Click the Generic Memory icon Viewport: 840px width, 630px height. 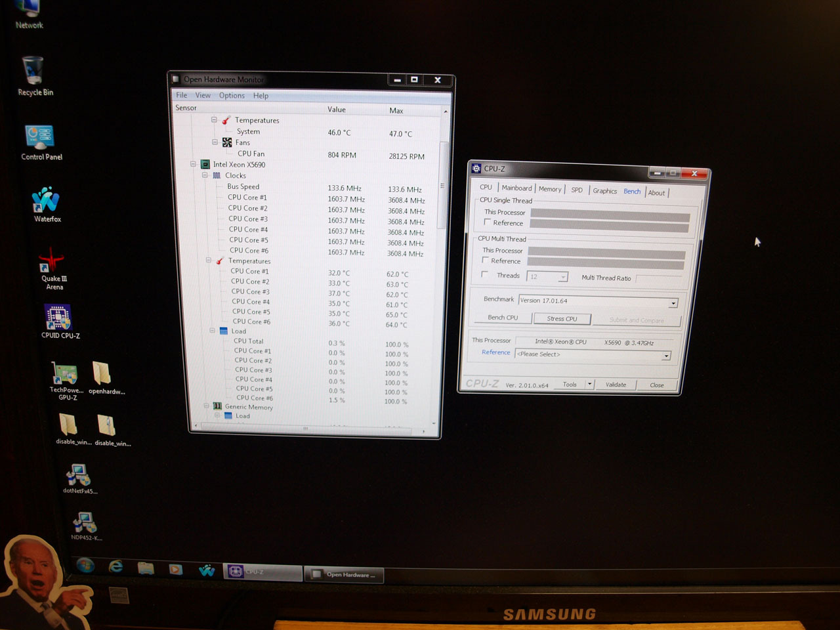[218, 407]
